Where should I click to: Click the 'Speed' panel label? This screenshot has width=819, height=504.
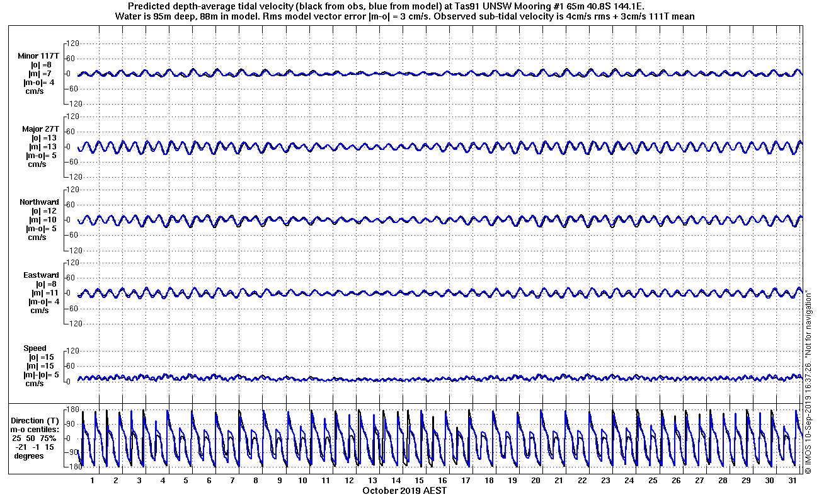[35, 348]
